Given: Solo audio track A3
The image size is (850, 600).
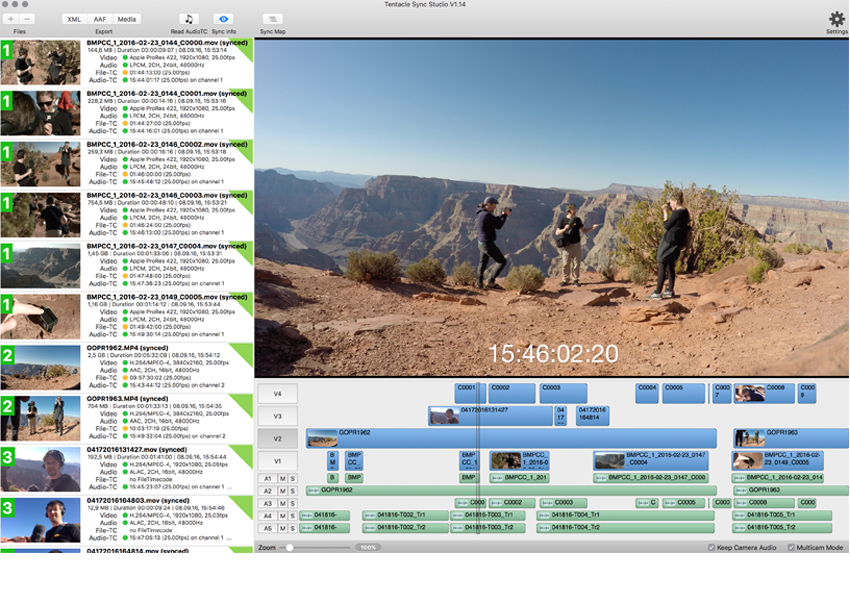Looking at the screenshot, I should (x=294, y=503).
